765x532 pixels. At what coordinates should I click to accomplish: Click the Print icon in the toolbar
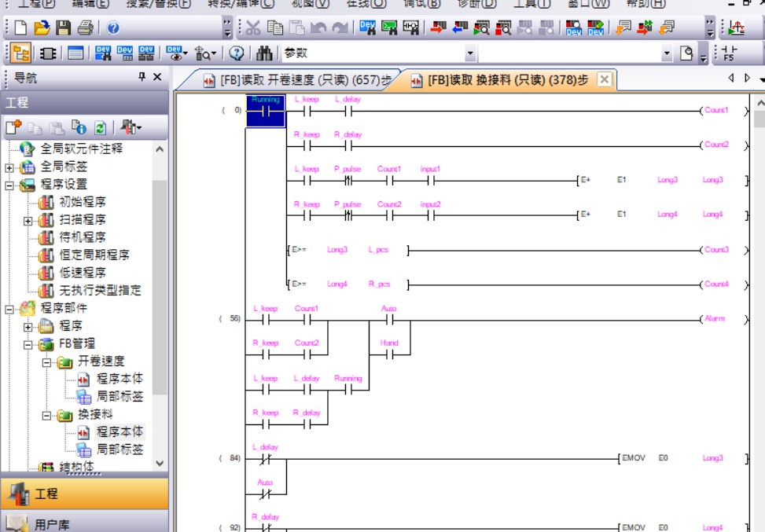[x=85, y=28]
